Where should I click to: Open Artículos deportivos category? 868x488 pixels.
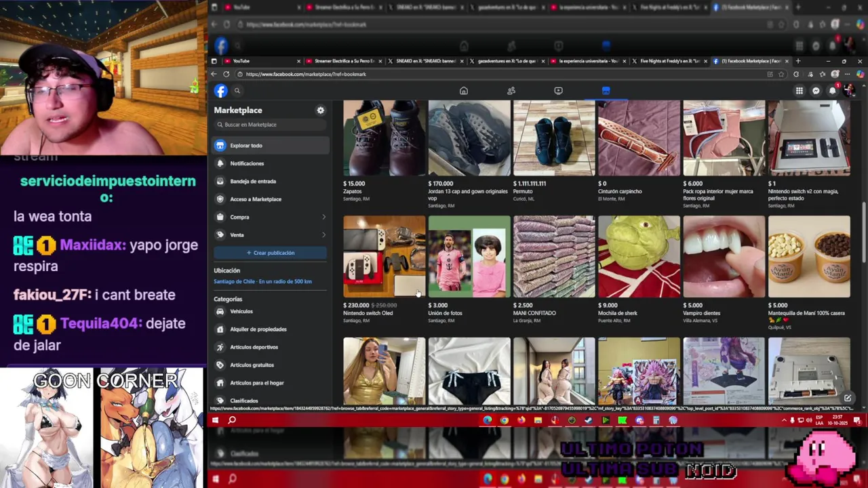271,347
